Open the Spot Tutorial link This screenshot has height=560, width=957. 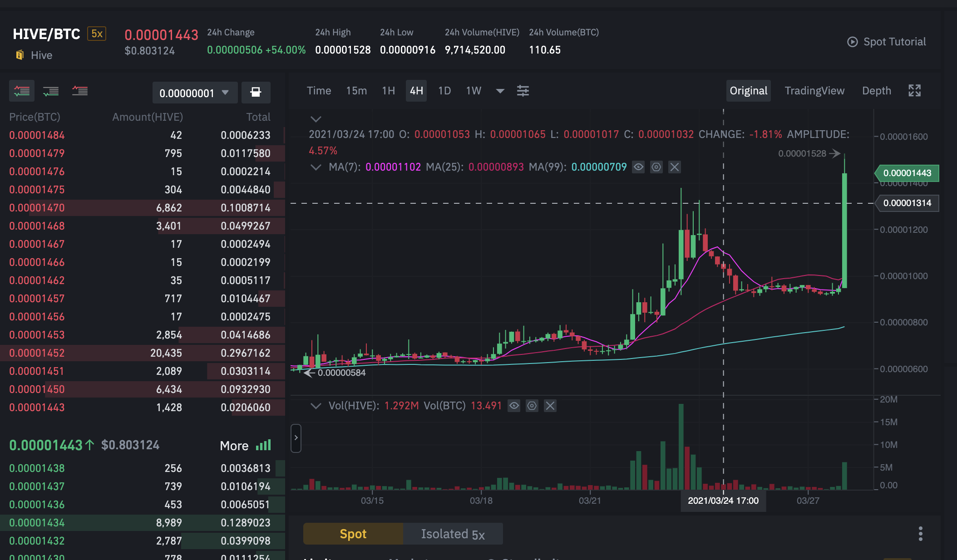coord(886,42)
